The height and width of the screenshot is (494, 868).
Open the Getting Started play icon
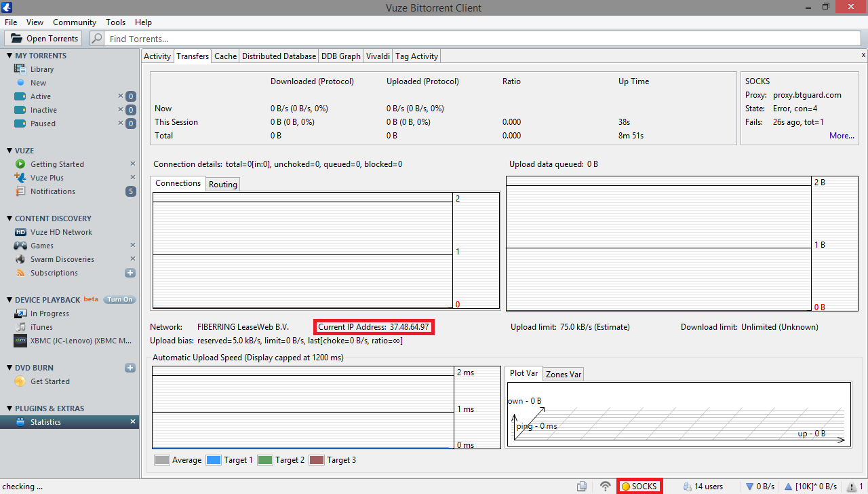(x=20, y=164)
